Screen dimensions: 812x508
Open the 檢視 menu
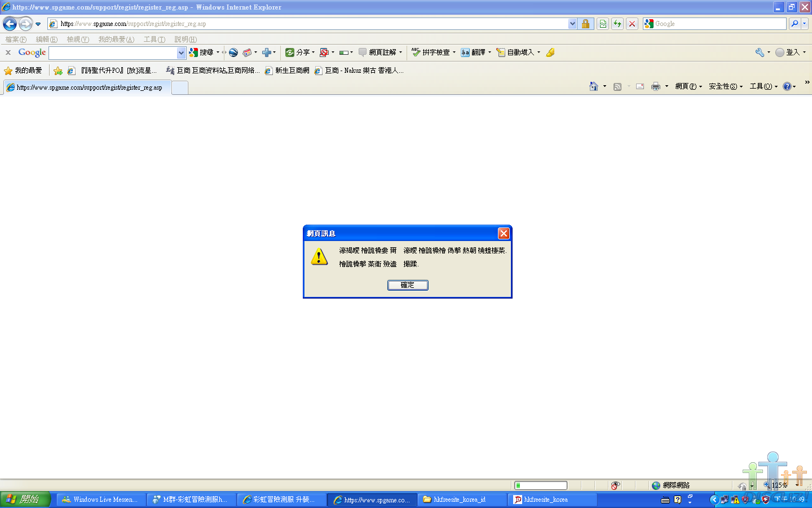click(78, 40)
